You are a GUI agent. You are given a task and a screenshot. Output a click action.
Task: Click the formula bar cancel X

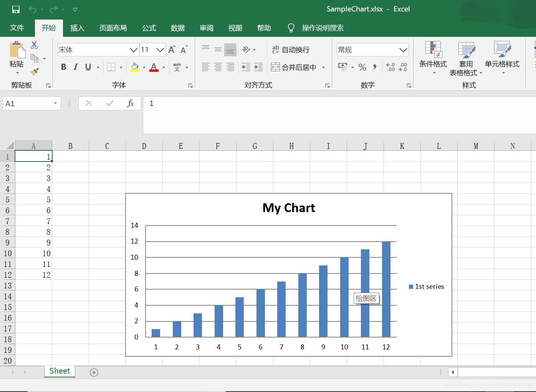pos(89,103)
